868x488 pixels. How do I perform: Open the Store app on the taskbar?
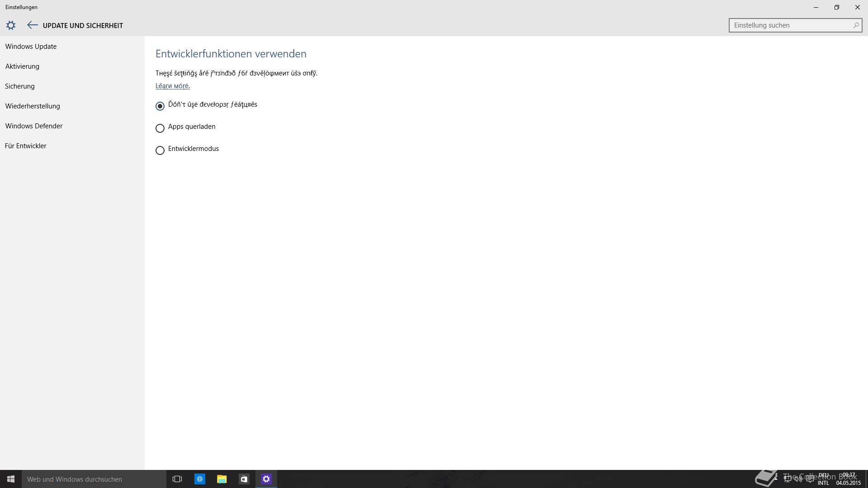point(244,479)
